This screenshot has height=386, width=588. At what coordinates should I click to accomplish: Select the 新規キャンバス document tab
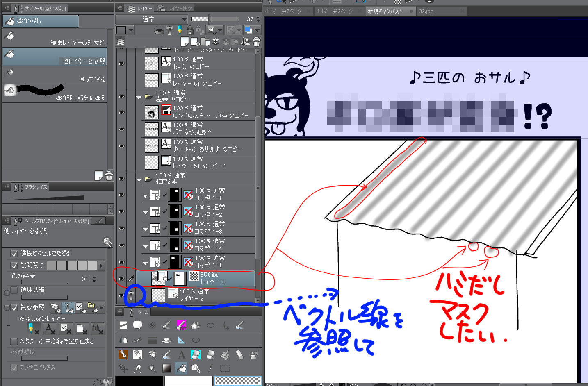390,11
